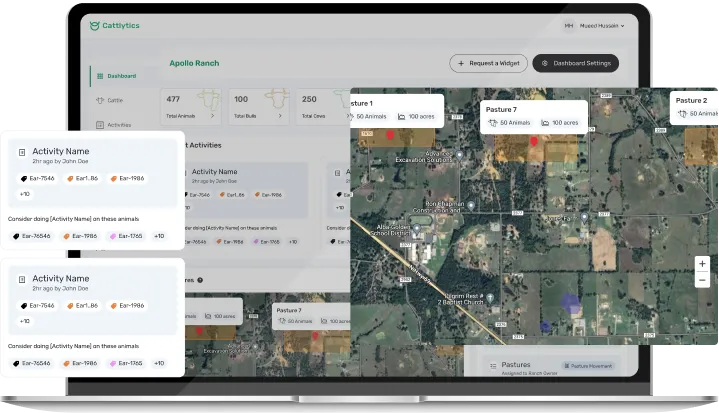Click Ear-7546 tag in the top floating card
Image resolution: width=719 pixels, height=413 pixels.
[38, 178]
